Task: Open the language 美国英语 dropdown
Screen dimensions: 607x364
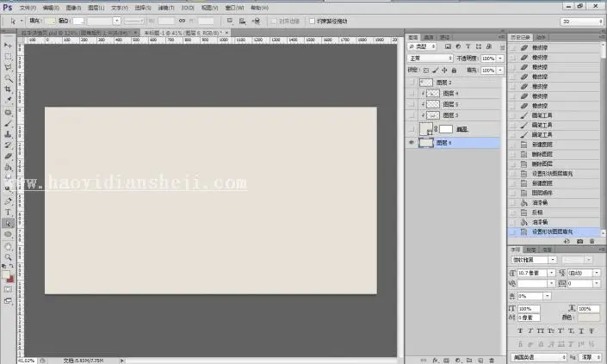Action: pyautogui.click(x=538, y=357)
